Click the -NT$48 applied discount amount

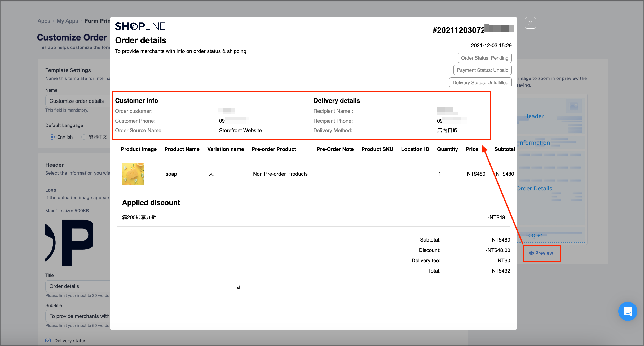tap(496, 217)
